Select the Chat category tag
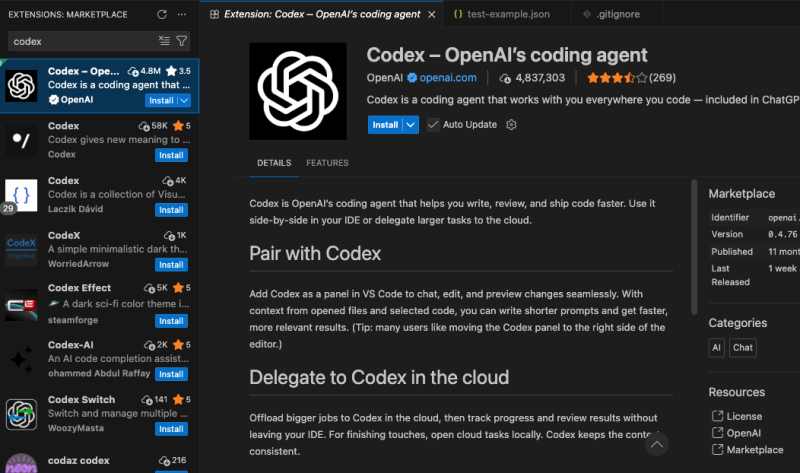This screenshot has width=800, height=473. point(743,347)
